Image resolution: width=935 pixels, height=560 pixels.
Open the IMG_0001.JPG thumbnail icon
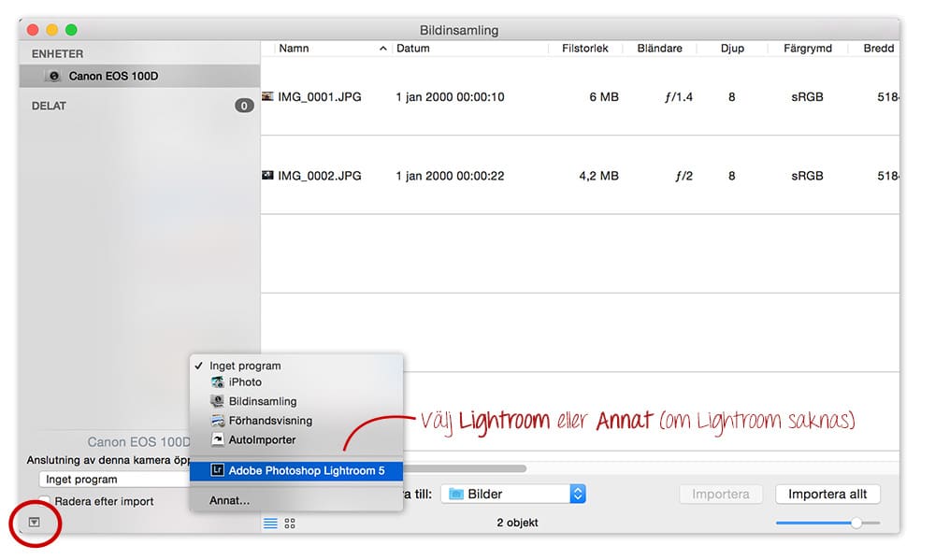(267, 96)
